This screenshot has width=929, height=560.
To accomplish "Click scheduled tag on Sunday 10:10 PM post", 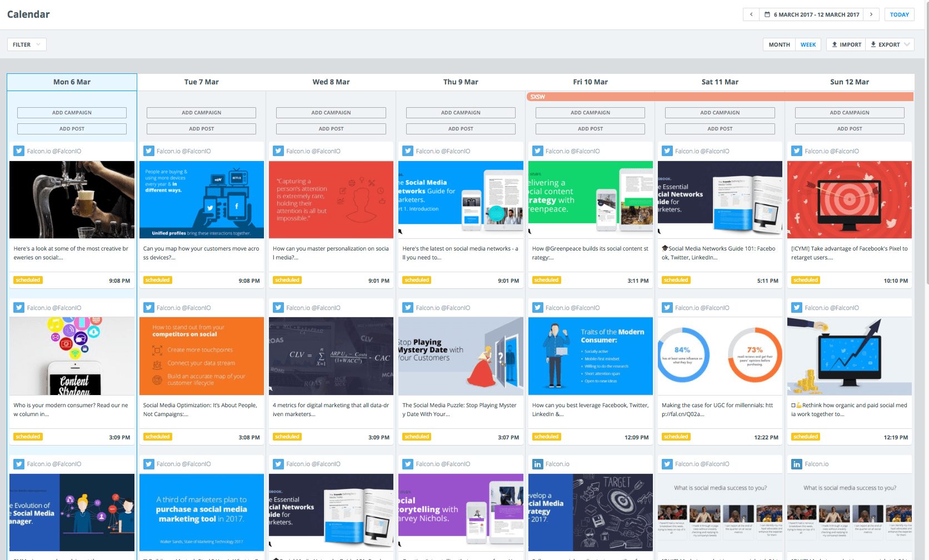I will (806, 280).
